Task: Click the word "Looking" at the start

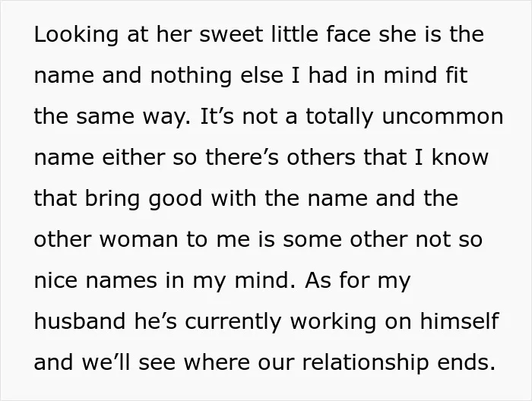Action: pos(76,35)
